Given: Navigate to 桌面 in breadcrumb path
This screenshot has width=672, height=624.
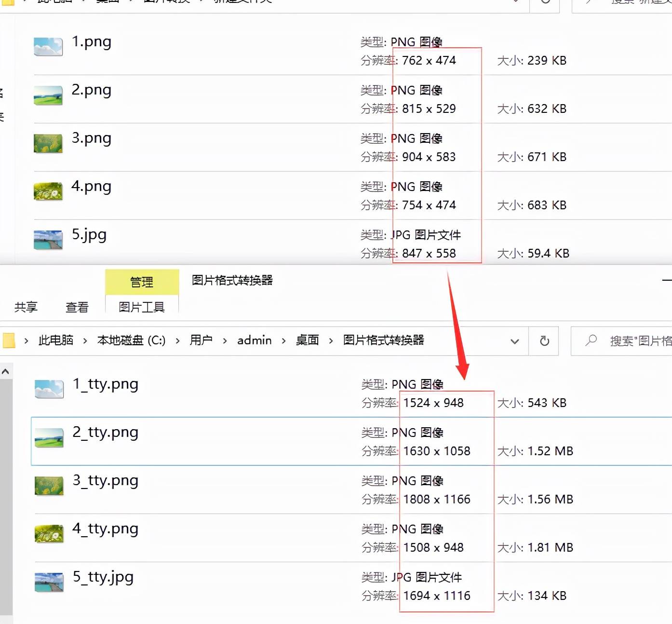Looking at the screenshot, I should coord(307,340).
